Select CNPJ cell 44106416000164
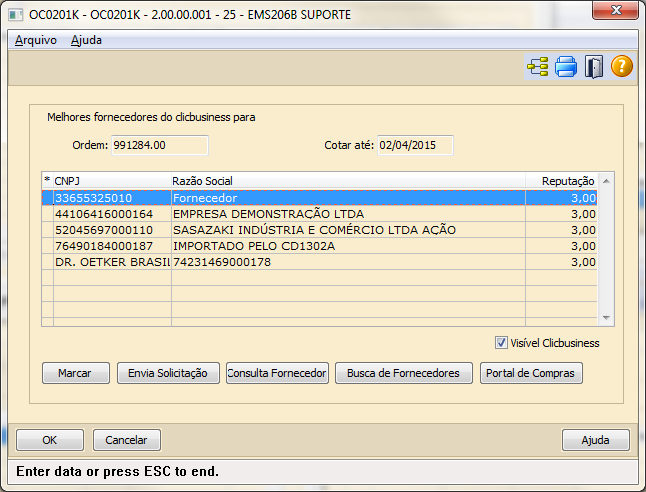The image size is (646, 492). pos(112,214)
